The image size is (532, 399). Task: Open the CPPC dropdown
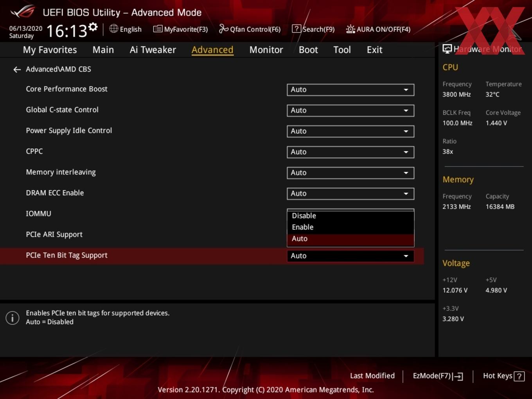pos(350,152)
